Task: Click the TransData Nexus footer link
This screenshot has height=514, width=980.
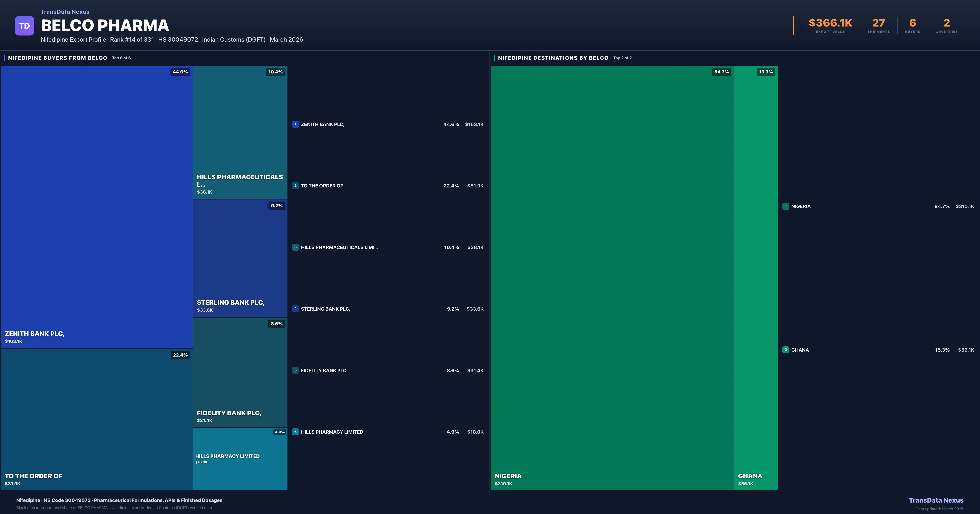Action: 936,500
